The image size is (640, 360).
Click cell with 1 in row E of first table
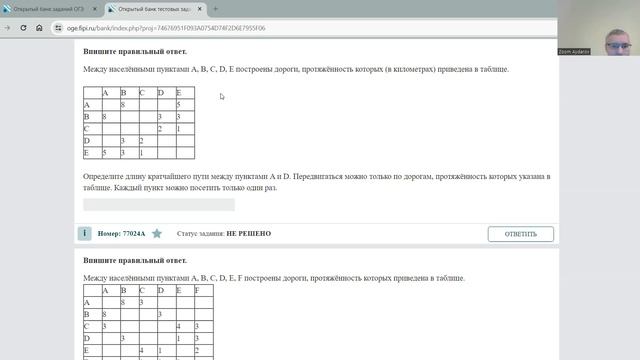(148, 153)
